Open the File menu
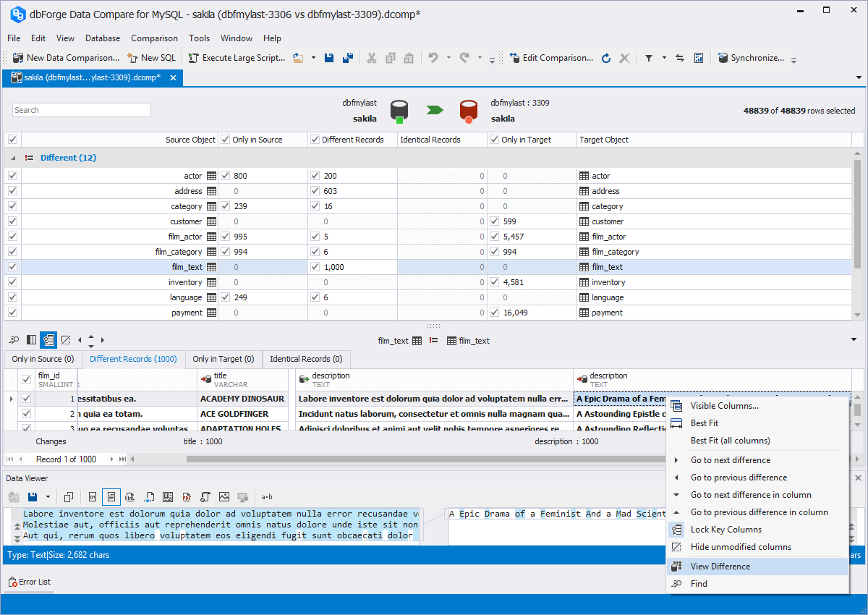The image size is (868, 615). (x=14, y=38)
